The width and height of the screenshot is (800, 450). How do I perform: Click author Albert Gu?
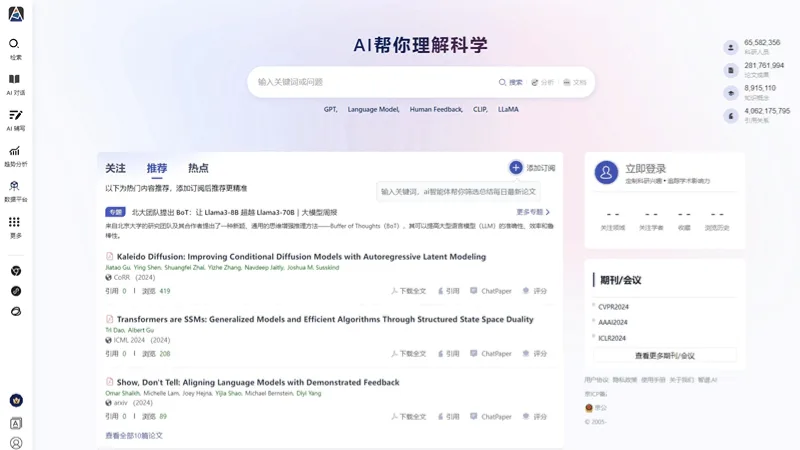(141, 330)
